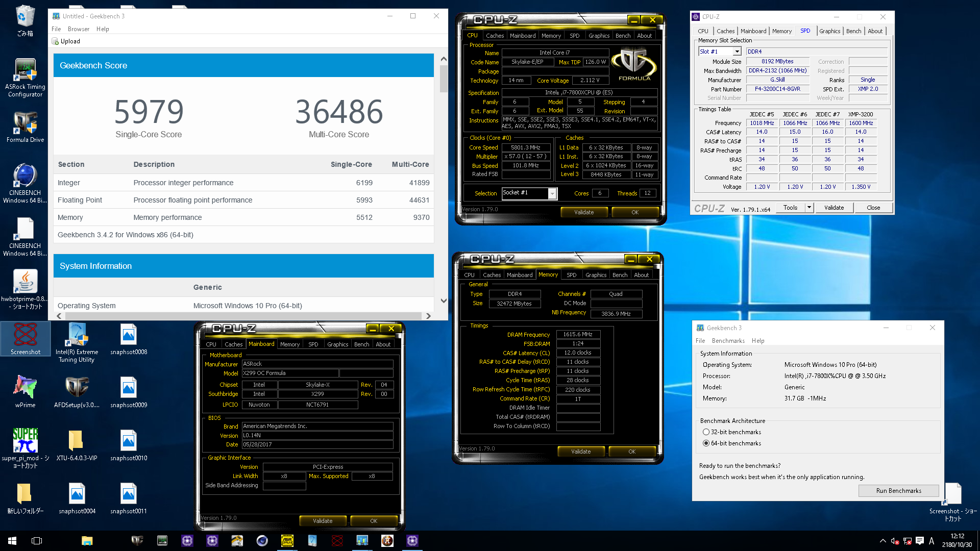Open File Explorer from the taskbar
980x551 pixels.
pyautogui.click(x=87, y=541)
